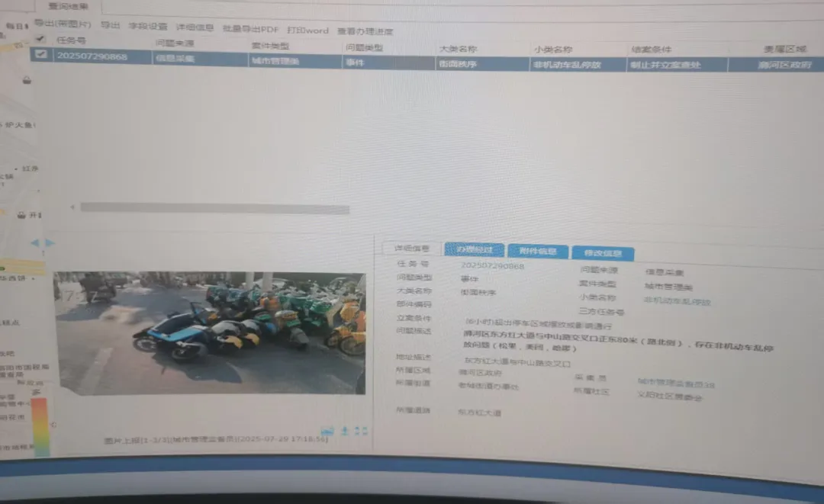Screen dimensions: 824x504
Task: Toggle the select-all checkbox in table header
Action: [x=40, y=39]
